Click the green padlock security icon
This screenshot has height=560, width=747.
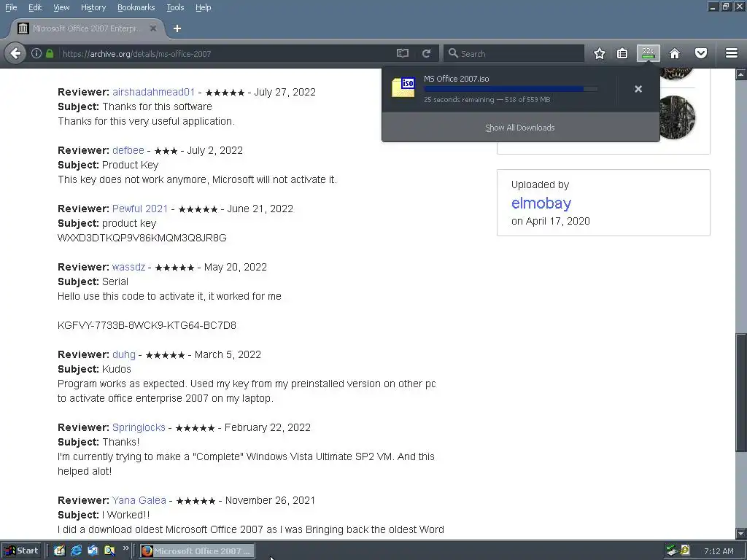(x=50, y=53)
